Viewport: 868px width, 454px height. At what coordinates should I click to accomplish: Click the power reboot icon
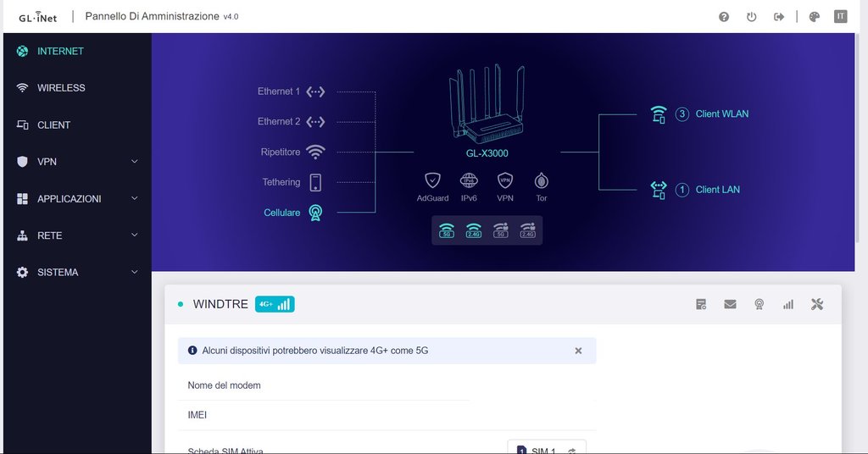[751, 17]
